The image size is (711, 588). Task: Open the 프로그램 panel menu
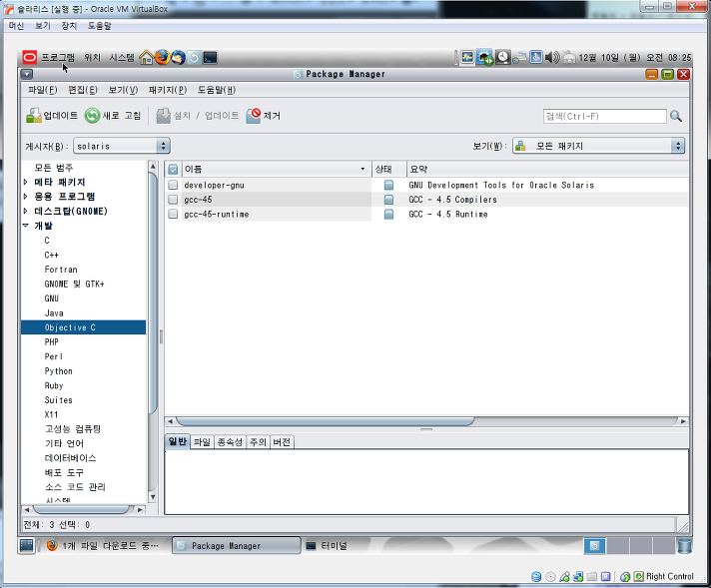pos(58,58)
